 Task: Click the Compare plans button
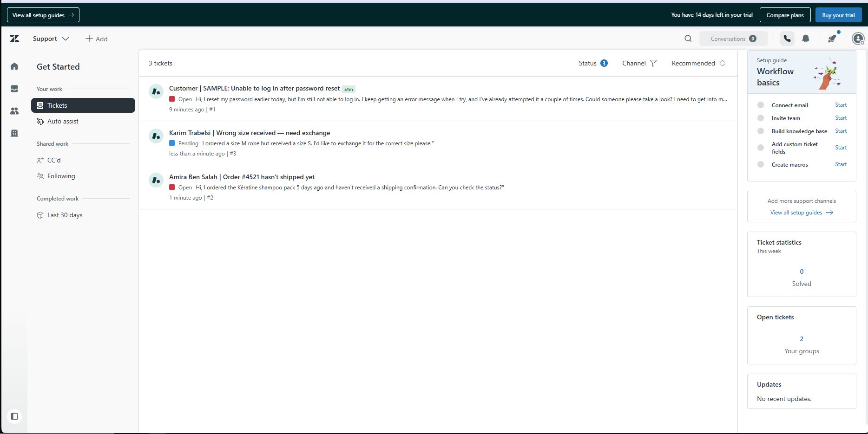pos(785,15)
